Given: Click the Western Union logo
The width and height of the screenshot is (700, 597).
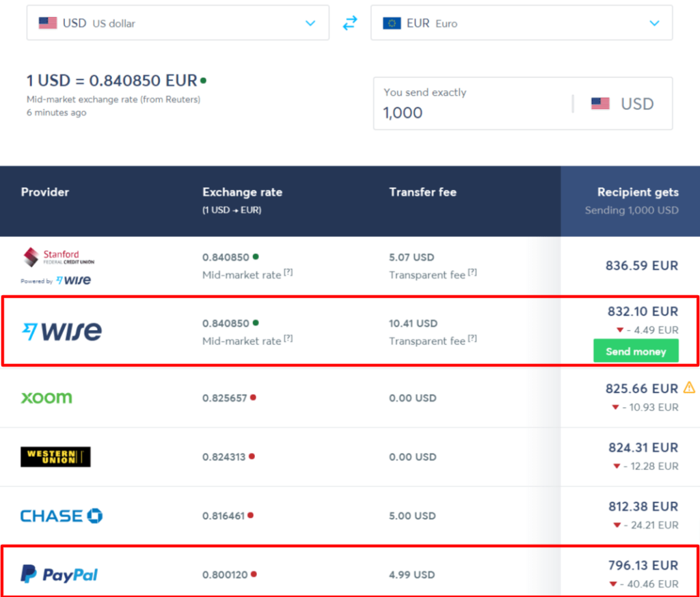Looking at the screenshot, I should coord(55,457).
